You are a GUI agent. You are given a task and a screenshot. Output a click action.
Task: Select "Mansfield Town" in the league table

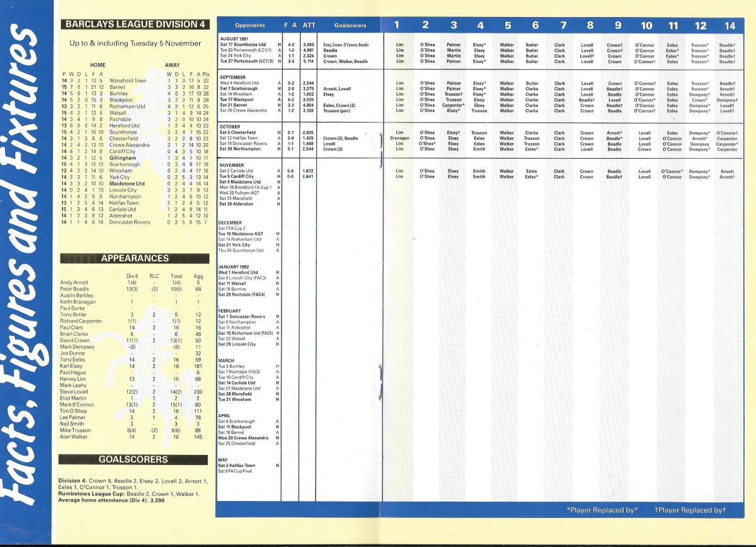(129, 81)
